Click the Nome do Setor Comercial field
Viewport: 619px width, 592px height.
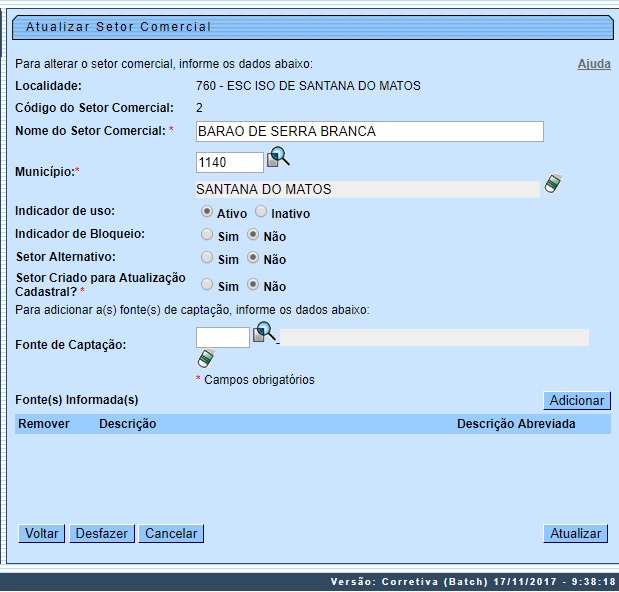[x=369, y=132]
